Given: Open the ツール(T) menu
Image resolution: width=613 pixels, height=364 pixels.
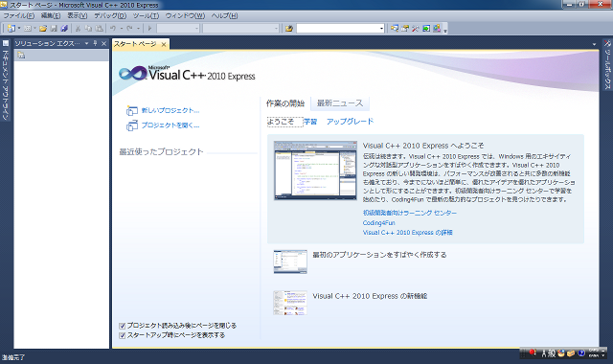Looking at the screenshot, I should pyautogui.click(x=146, y=15).
